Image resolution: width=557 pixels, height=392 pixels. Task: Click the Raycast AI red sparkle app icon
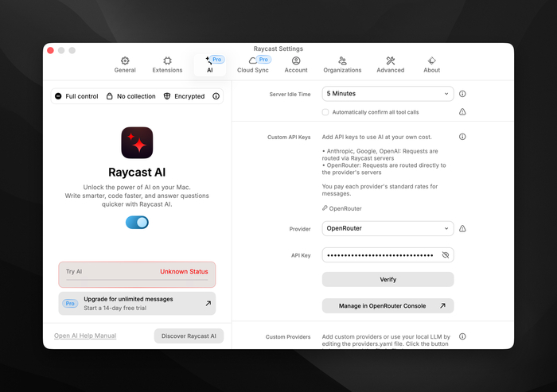point(137,143)
